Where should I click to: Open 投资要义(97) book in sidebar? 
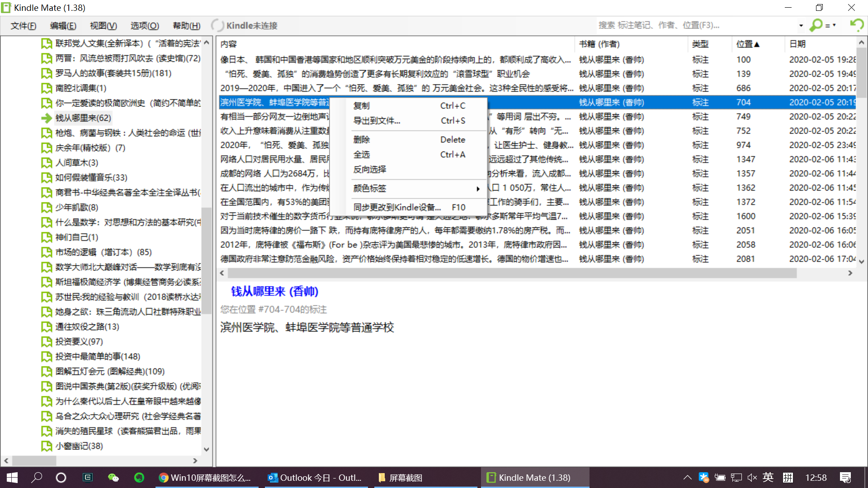coord(79,342)
